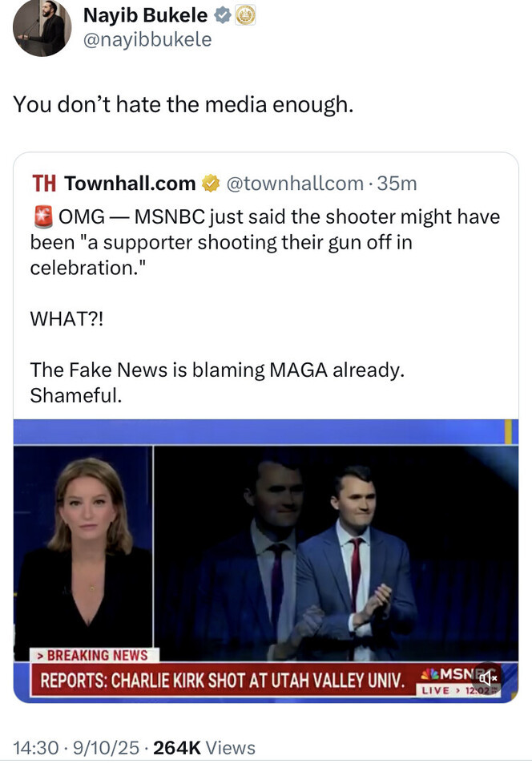Click the 35m timestamp on quoted post
532x772 pixels.
coord(397,184)
